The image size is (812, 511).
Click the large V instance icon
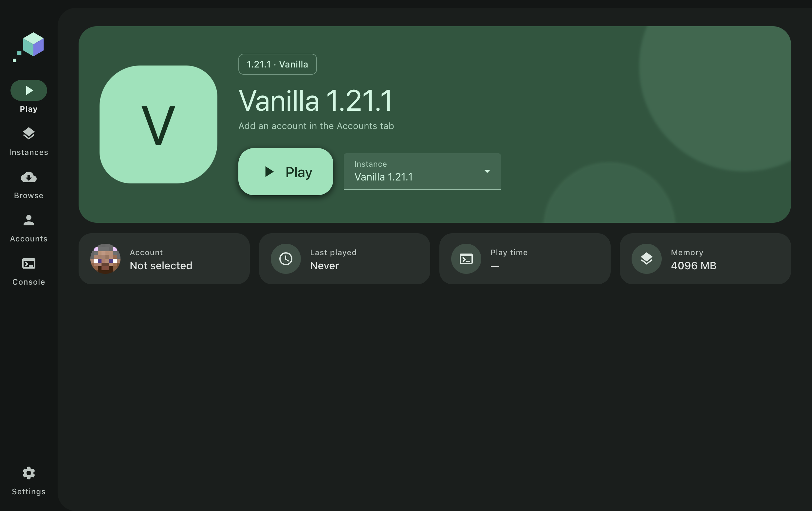158,124
